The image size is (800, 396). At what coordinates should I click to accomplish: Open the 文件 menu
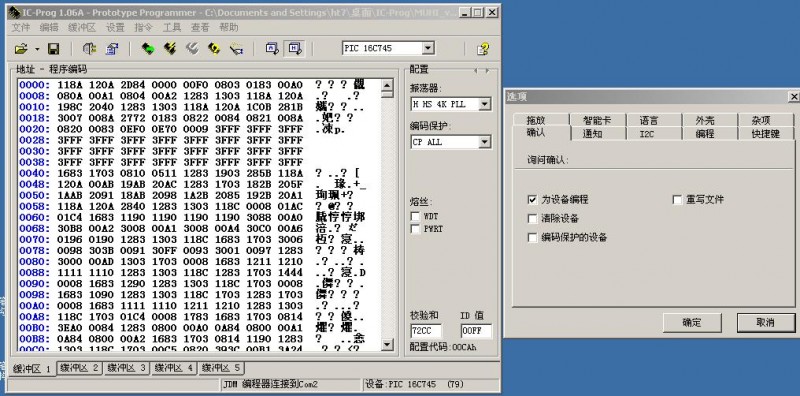pyautogui.click(x=21, y=28)
